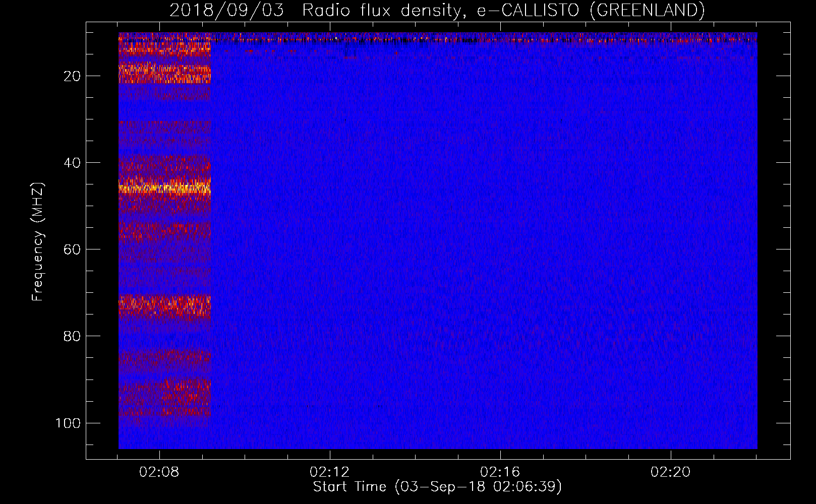This screenshot has width=816, height=504.
Task: Click the 'Frequency (MHZ)' axis label
Action: click(38, 241)
